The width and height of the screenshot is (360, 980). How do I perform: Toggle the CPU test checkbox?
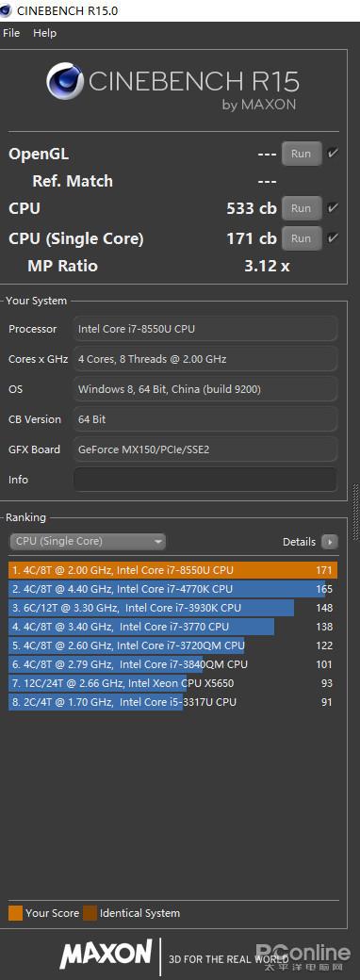[333, 208]
